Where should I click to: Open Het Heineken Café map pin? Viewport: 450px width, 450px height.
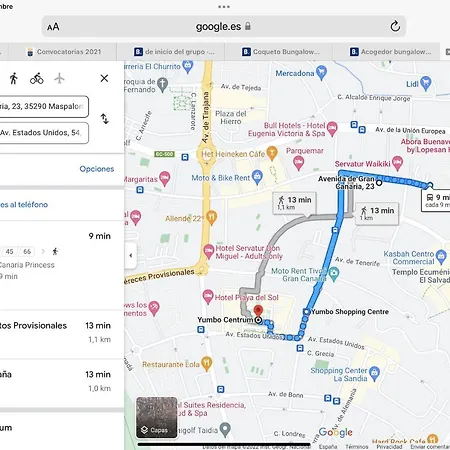(272, 153)
